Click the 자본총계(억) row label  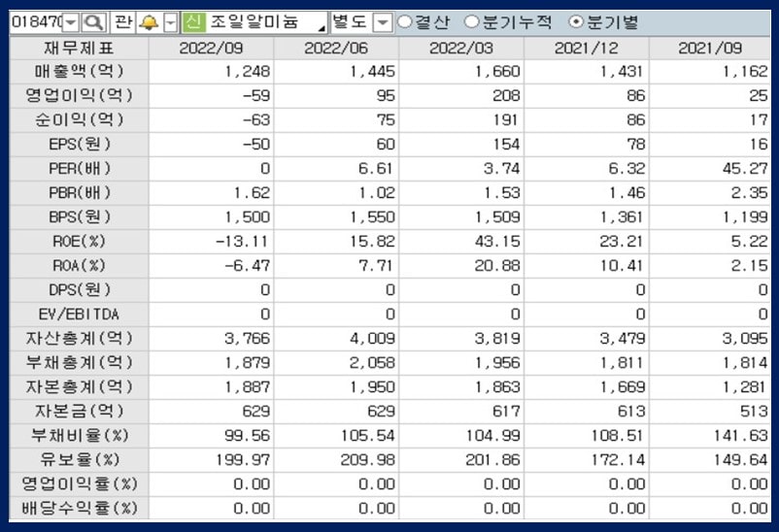click(79, 387)
